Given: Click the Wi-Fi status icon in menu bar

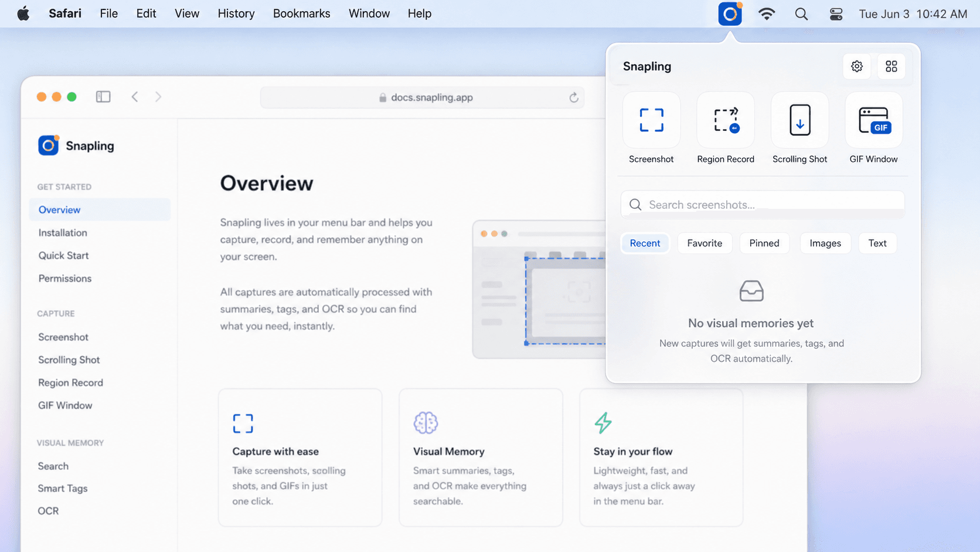Looking at the screenshot, I should pyautogui.click(x=767, y=13).
